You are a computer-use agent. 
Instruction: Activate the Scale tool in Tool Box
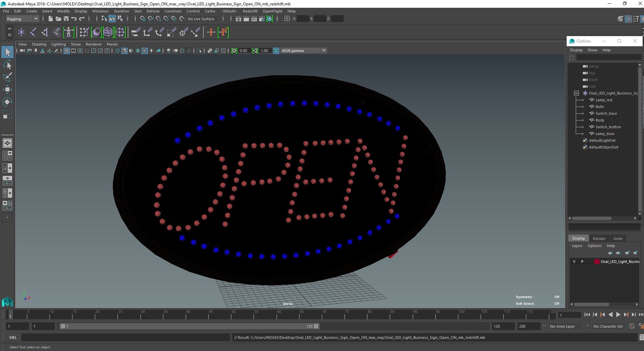point(7,114)
